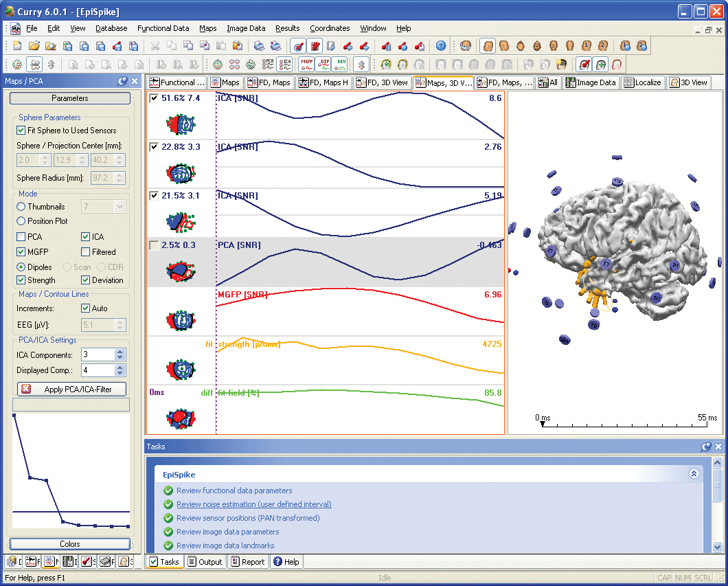Viewport: 728px width, 586px height.
Task: Select the Thumbnails radio button
Action: point(21,206)
